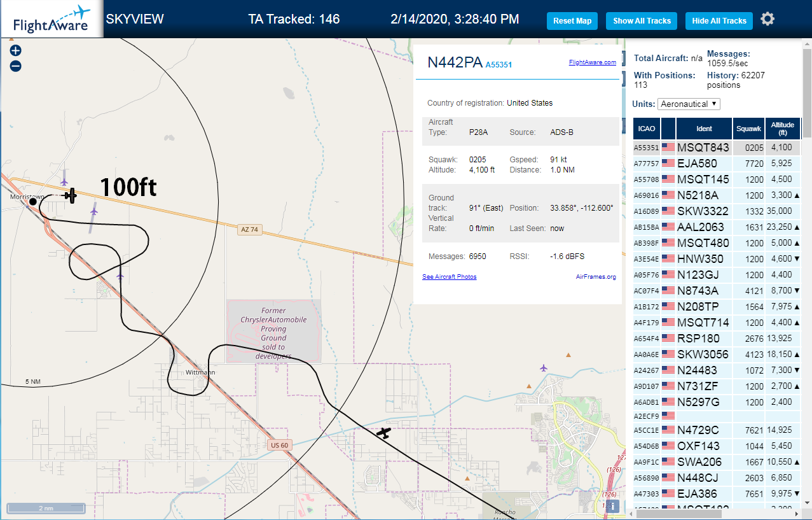812x520 pixels.
Task: Select the SWA206 aircraft row
Action: click(717, 462)
